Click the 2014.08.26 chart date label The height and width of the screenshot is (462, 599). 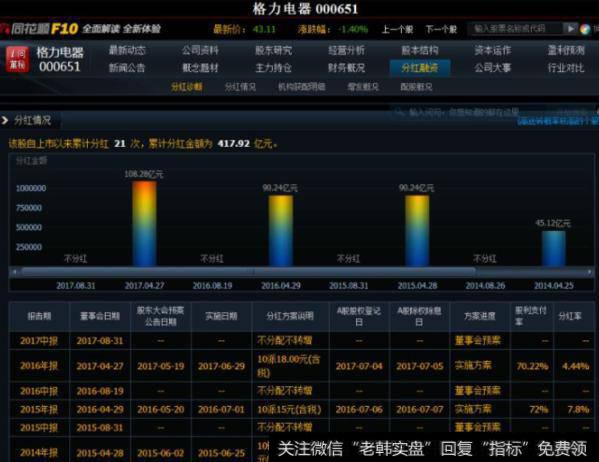[485, 285]
